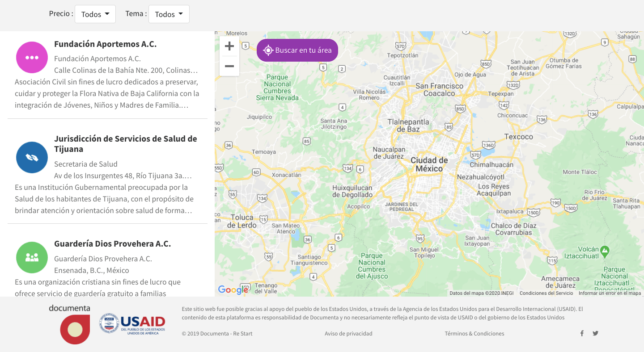This screenshot has width=644, height=352.
Task: Click Condiciones del Servicio on the map
Action: pos(546,293)
